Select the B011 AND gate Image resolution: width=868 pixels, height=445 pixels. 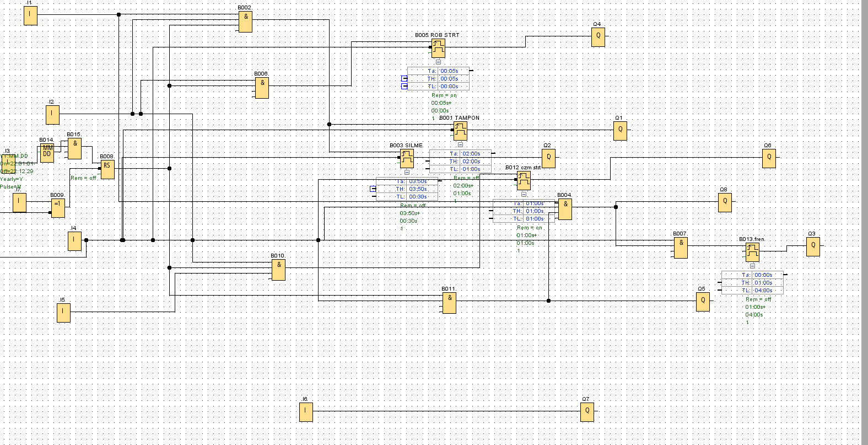pyautogui.click(x=449, y=302)
